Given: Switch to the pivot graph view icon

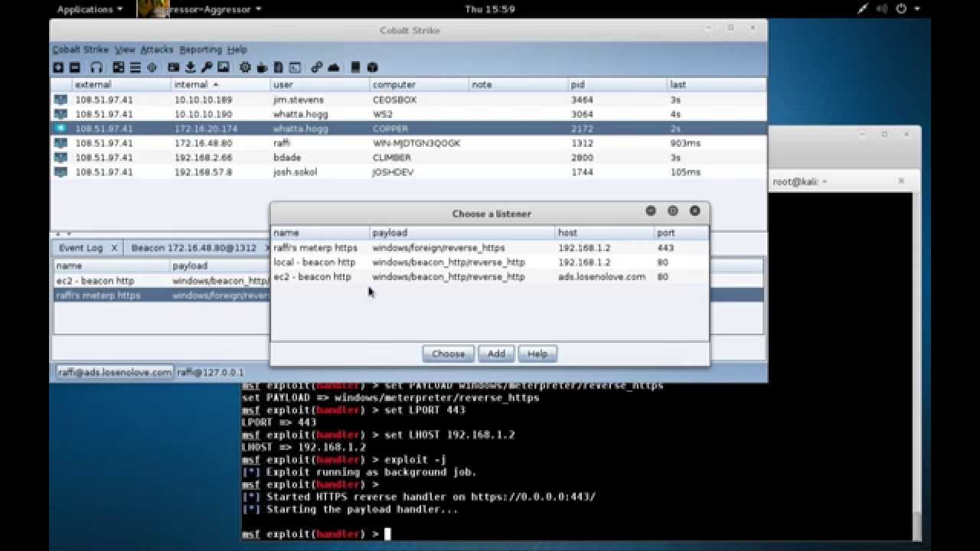Looking at the screenshot, I should point(119,67).
